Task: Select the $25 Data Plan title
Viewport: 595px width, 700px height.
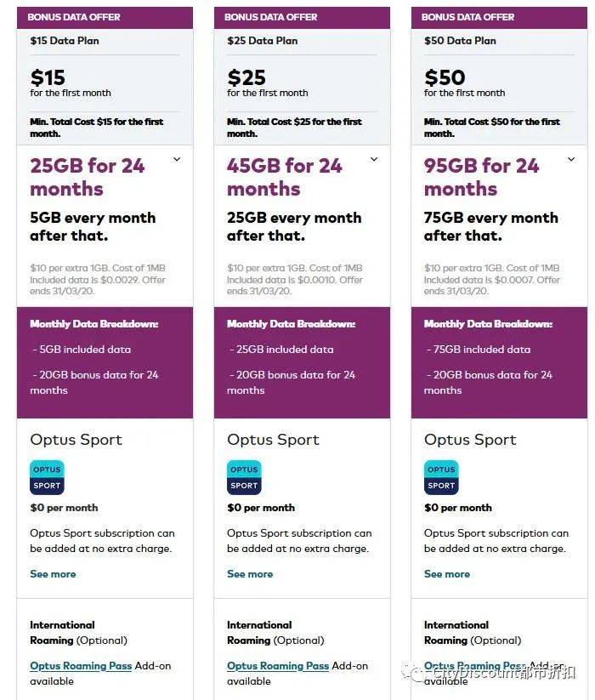Action: tap(263, 41)
